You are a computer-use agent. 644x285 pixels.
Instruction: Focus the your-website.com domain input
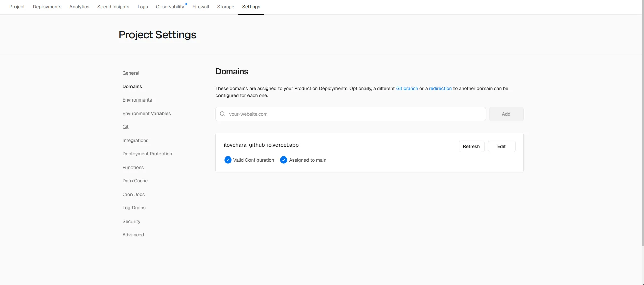point(354,114)
